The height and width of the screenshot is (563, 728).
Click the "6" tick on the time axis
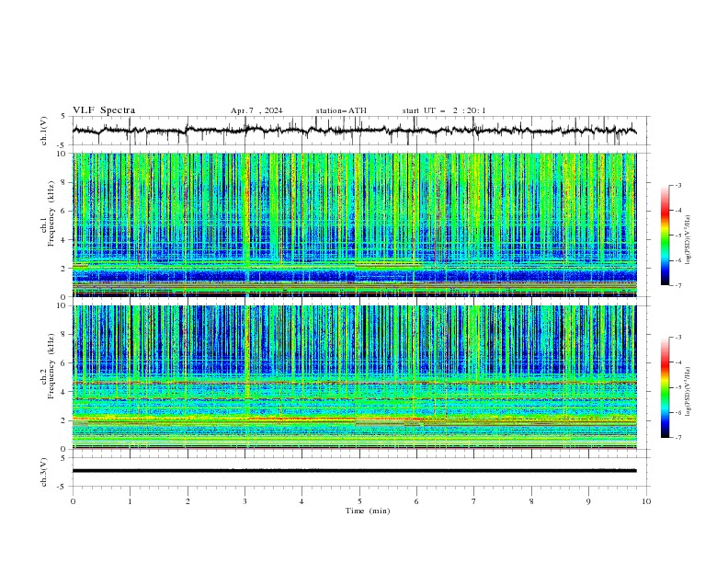[416, 501]
